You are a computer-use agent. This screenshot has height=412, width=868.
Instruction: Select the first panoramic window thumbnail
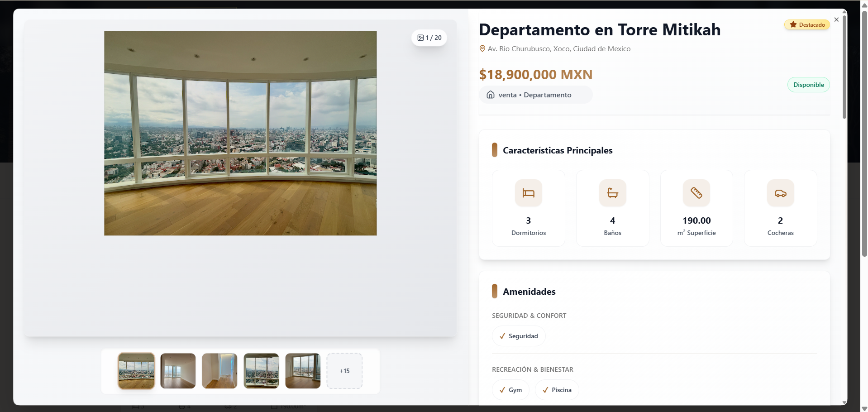(136, 371)
